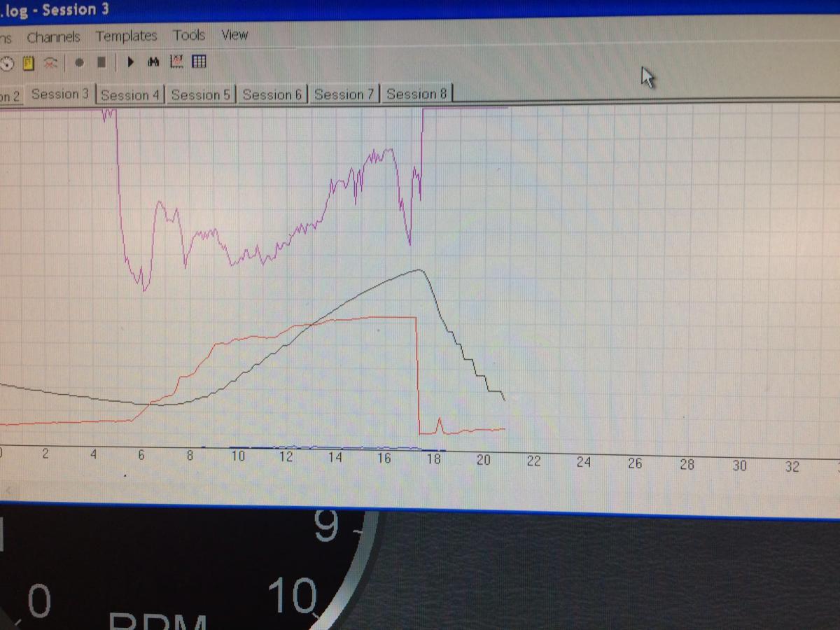This screenshot has height=630, width=840.
Task: Open the Channels menu
Action: (x=53, y=37)
